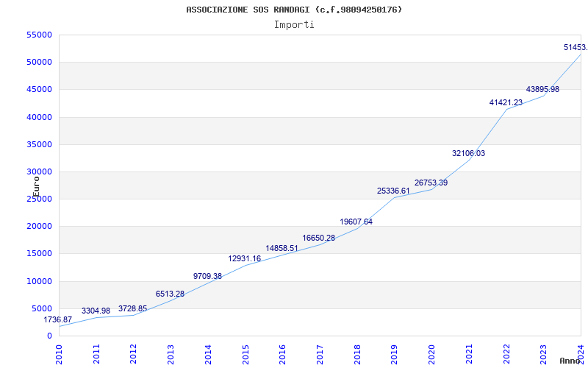Select data label 1736.87
The width and height of the screenshot is (588, 368).
pyautogui.click(x=58, y=320)
